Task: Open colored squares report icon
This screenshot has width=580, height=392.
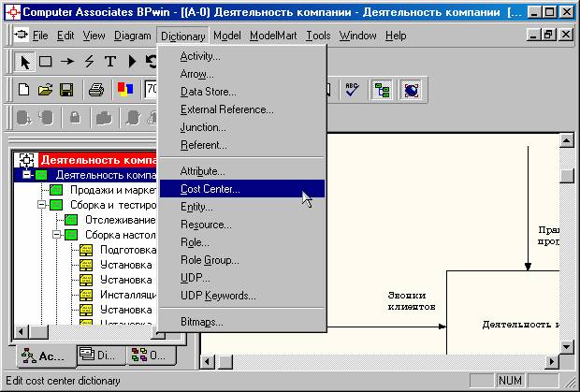Action: pyautogui.click(x=125, y=90)
